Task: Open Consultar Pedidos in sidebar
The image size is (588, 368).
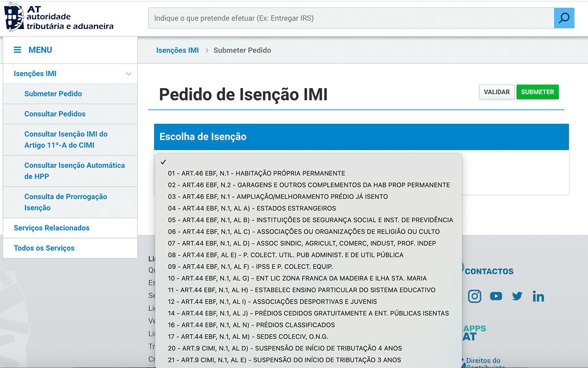Action: (x=55, y=114)
